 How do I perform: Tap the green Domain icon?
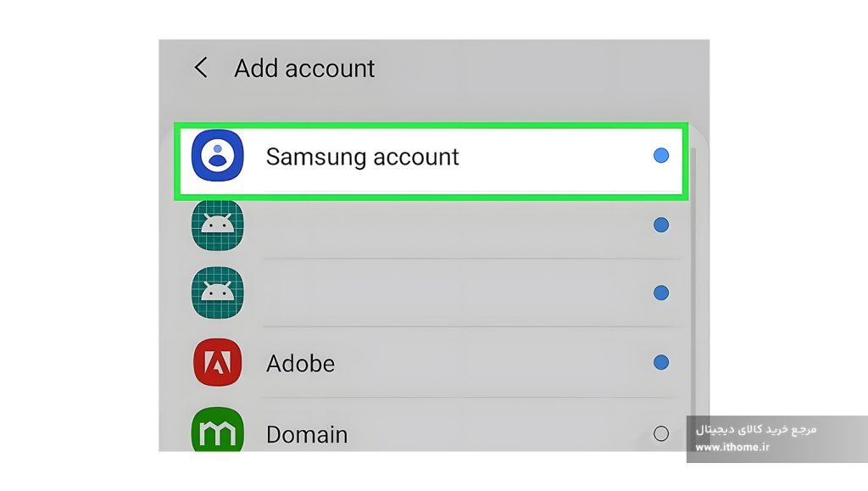tap(218, 430)
